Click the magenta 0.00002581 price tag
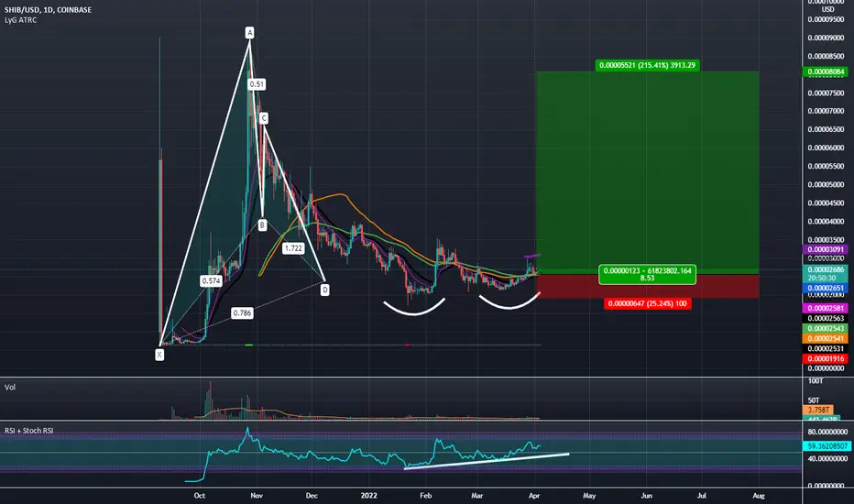 826,309
